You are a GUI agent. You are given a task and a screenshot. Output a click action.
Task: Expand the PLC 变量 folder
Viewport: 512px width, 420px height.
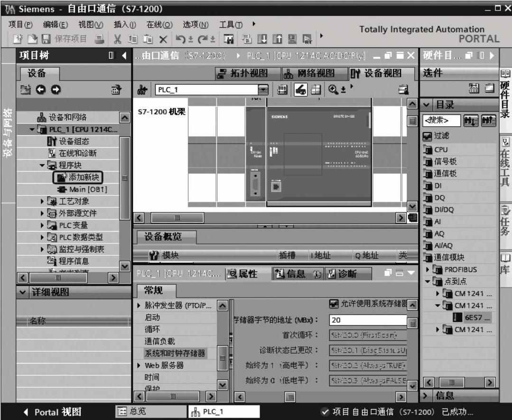coord(42,225)
